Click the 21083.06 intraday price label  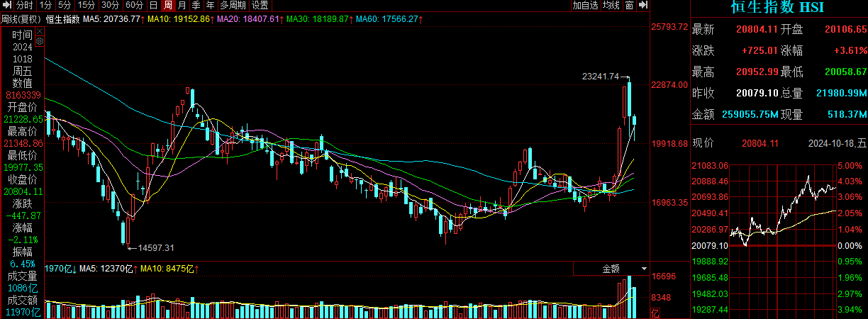pyautogui.click(x=709, y=165)
